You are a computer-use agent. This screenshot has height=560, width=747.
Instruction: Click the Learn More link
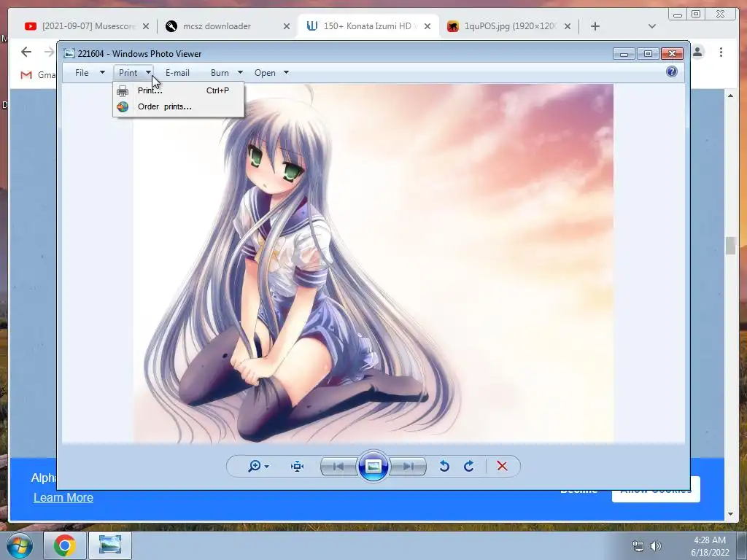(x=63, y=497)
